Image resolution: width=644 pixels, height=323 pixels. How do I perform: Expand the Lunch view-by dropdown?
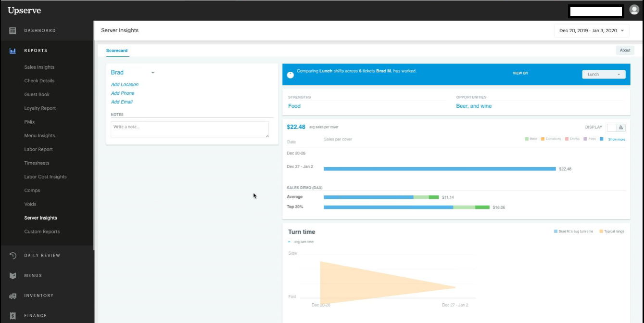point(604,75)
